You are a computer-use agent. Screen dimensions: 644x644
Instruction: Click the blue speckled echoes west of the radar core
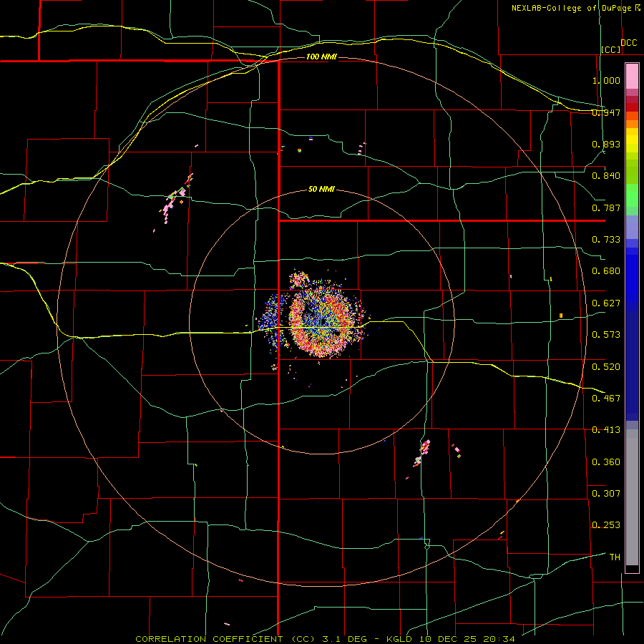(x=272, y=318)
